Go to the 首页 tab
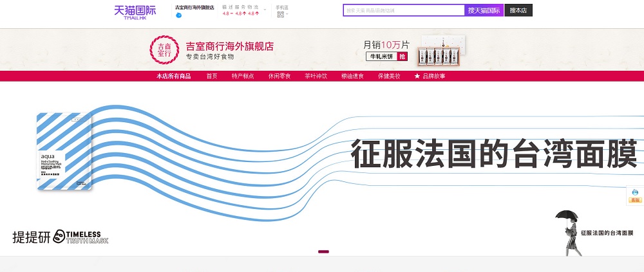This screenshot has height=272, width=644. 212,77
